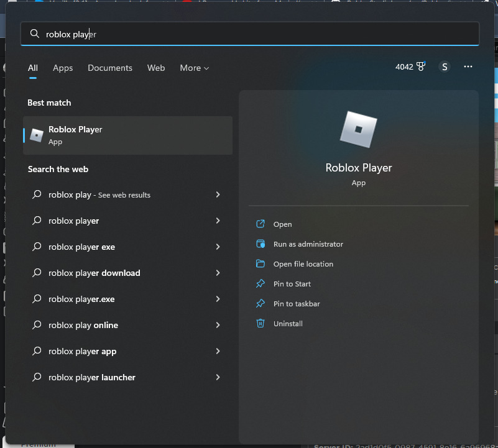Select 'roblox player exe' web suggestion
The image size is (498, 448).
[x=127, y=247]
